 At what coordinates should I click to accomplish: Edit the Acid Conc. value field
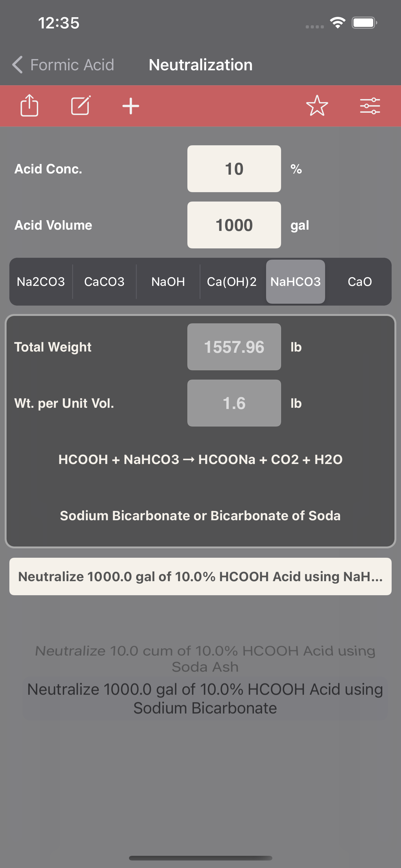234,169
